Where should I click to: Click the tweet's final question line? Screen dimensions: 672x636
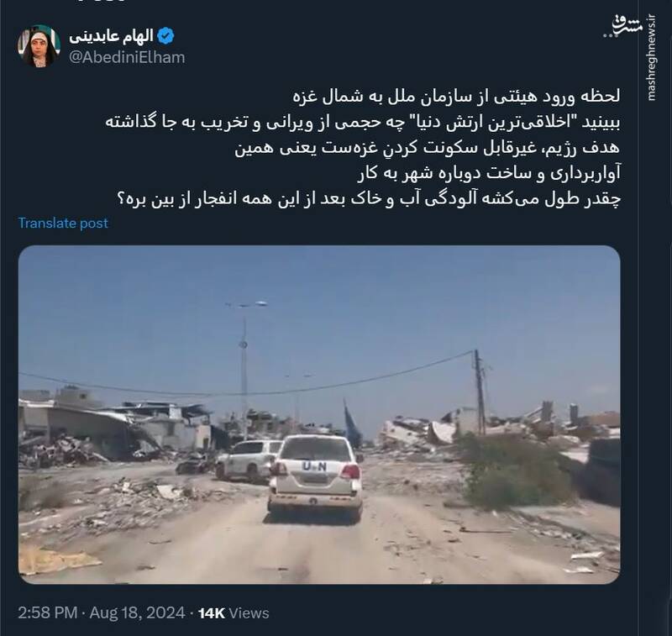click(x=369, y=199)
